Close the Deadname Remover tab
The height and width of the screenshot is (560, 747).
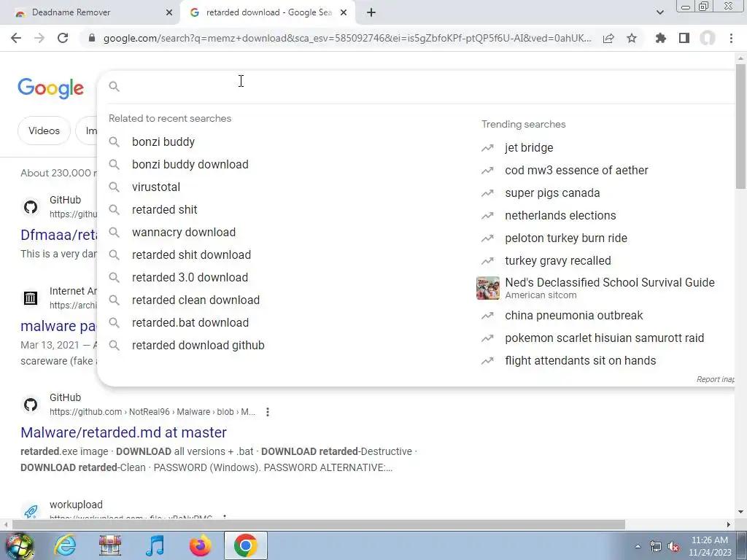(169, 13)
